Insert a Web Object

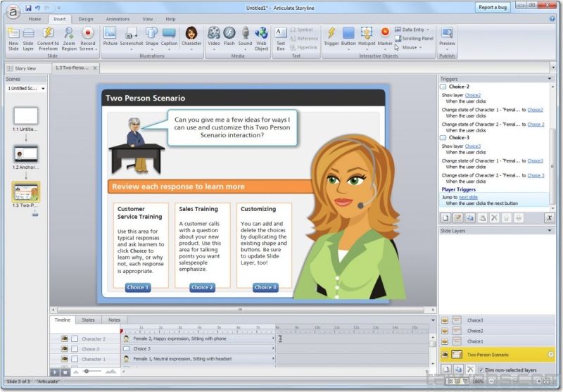(261, 37)
